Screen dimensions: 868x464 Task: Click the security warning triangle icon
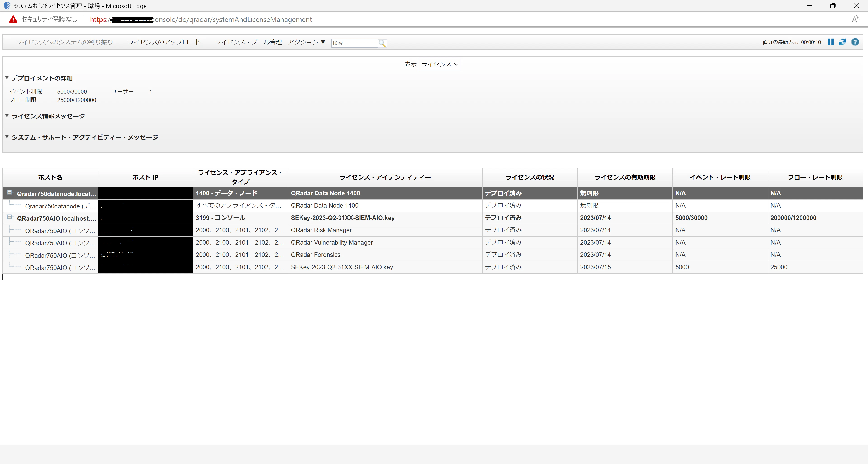pos(13,19)
